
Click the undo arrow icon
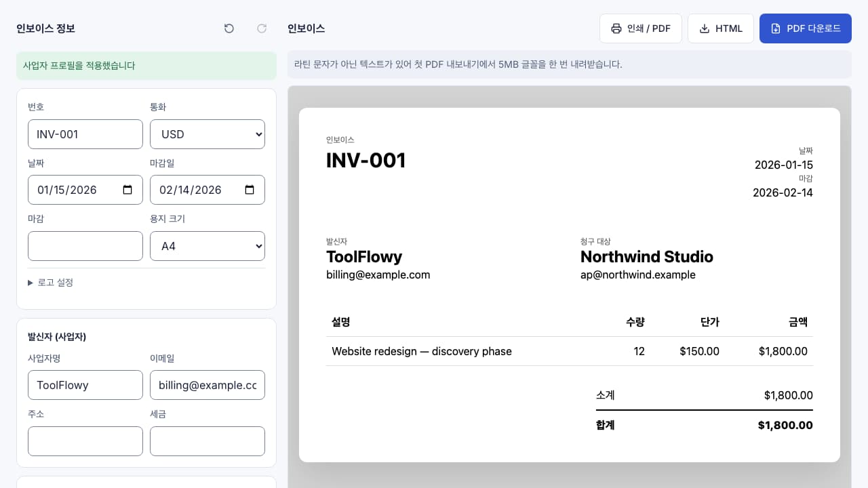pos(229,28)
